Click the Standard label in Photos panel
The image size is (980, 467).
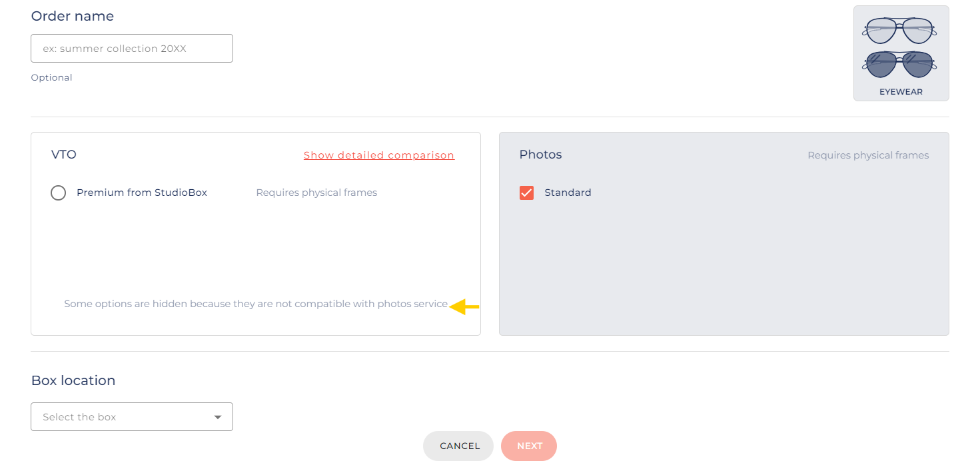[x=568, y=193]
